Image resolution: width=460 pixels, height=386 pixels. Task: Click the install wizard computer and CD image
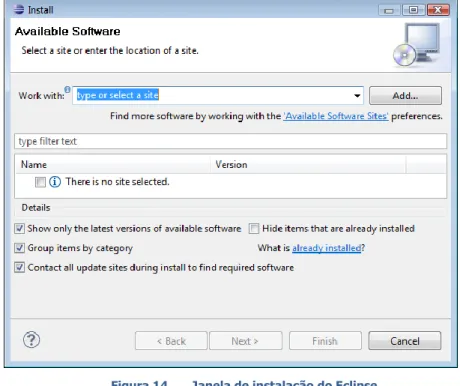click(417, 45)
